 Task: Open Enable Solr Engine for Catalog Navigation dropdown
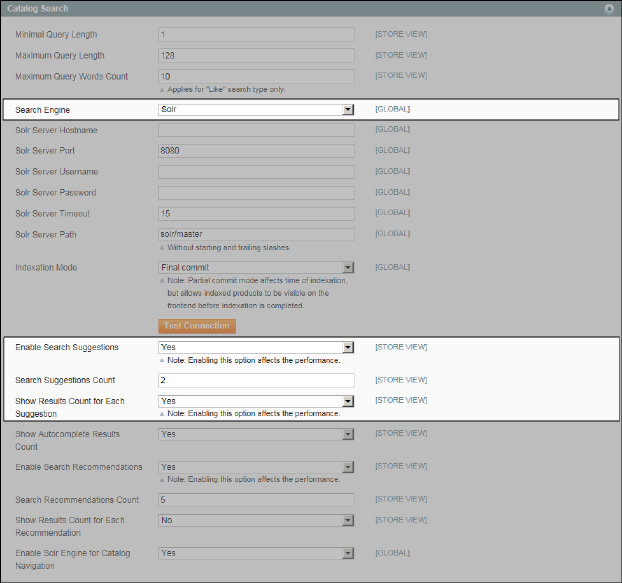256,553
